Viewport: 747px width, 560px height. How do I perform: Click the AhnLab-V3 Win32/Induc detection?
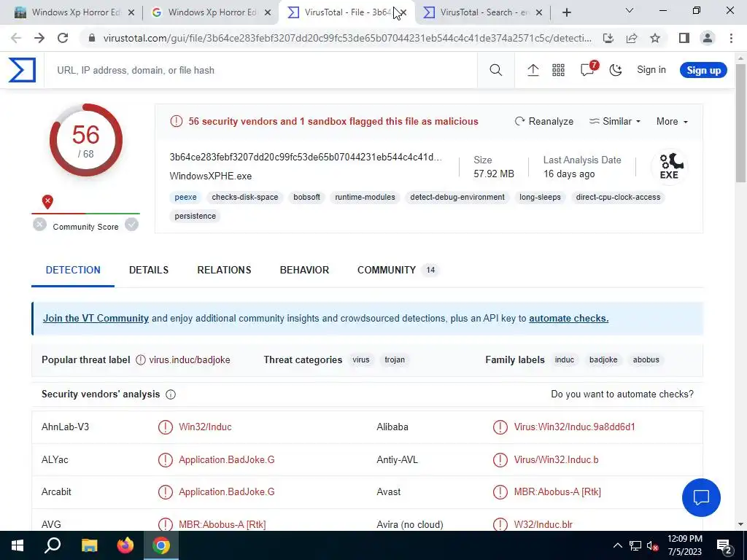click(205, 427)
